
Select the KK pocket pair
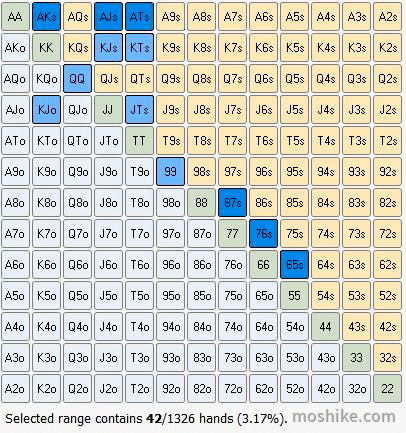click(47, 48)
